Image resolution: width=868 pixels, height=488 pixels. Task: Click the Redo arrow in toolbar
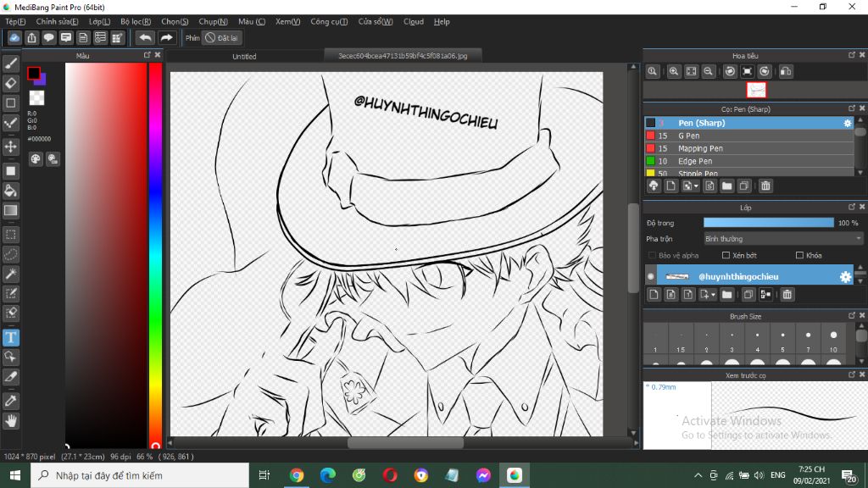point(166,37)
